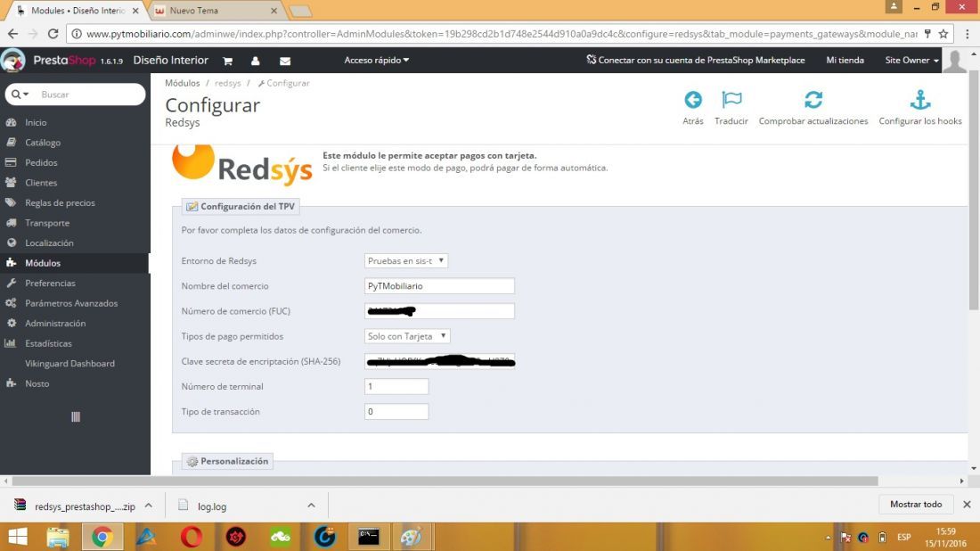Click Conectar con su cuenta de PrestaShop Marketplace
The width and height of the screenshot is (980, 551).
pos(696,60)
